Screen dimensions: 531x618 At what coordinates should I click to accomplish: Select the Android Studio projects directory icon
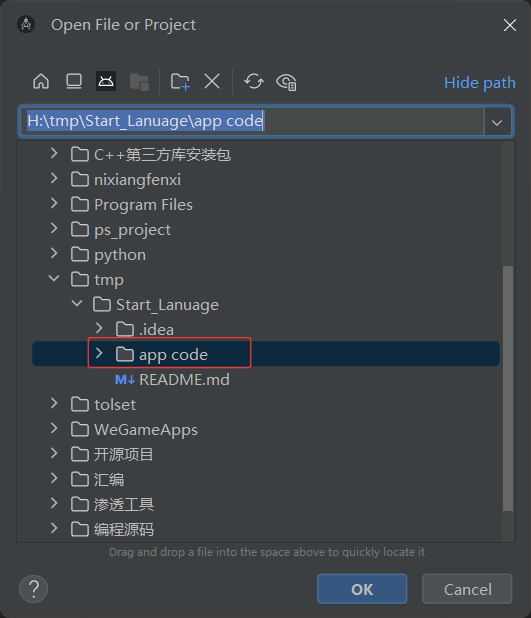tap(106, 82)
